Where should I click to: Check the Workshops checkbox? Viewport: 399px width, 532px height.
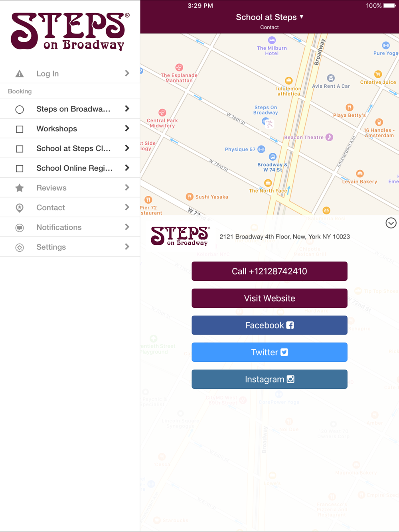coord(20,129)
